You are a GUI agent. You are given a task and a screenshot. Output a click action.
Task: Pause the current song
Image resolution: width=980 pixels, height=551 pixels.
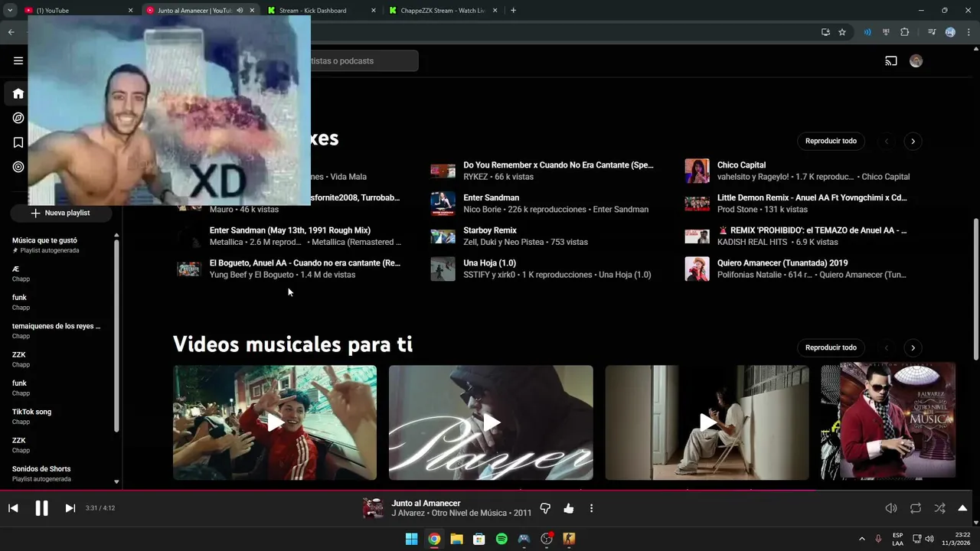(41, 508)
